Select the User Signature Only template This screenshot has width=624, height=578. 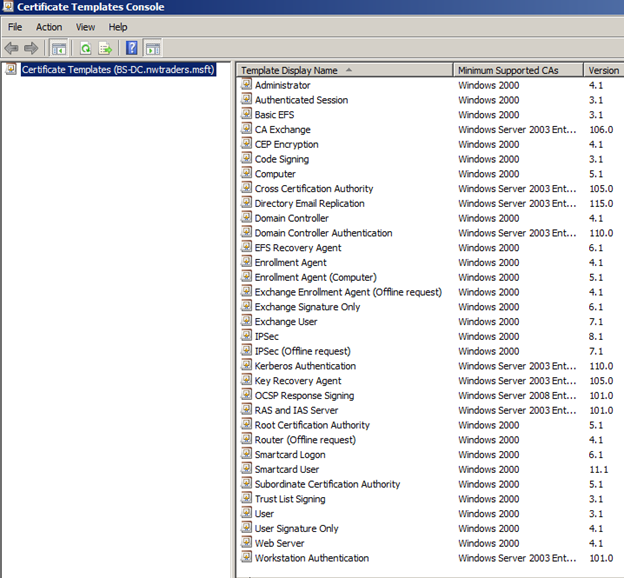tap(296, 529)
